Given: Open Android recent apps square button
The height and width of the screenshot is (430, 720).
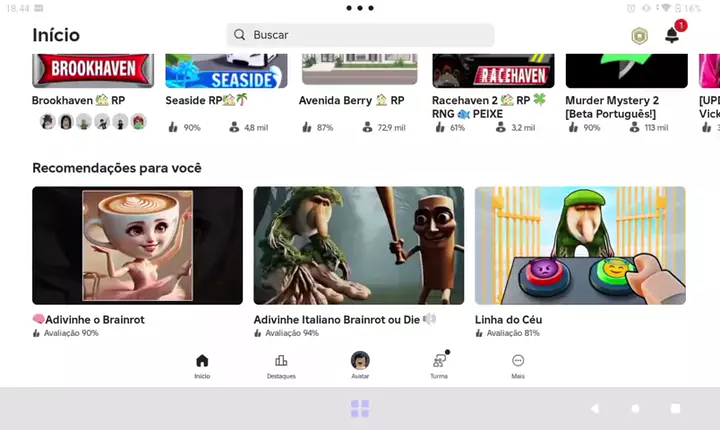Looking at the screenshot, I should point(675,408).
